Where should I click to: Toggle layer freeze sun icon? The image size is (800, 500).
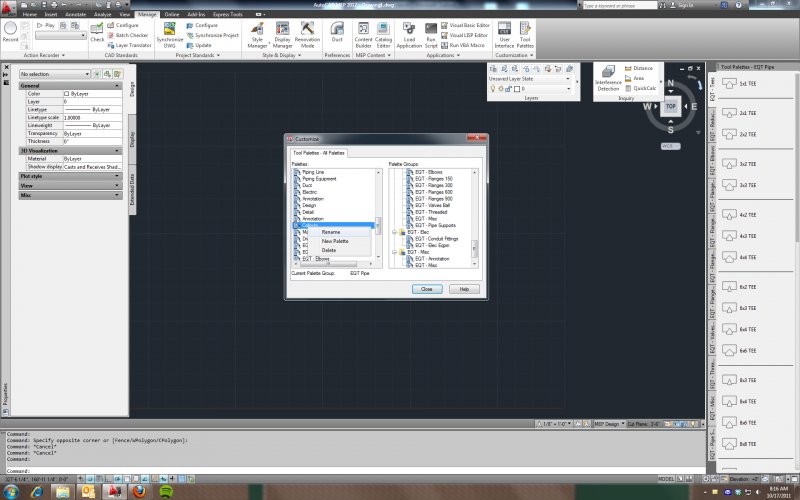(501, 89)
